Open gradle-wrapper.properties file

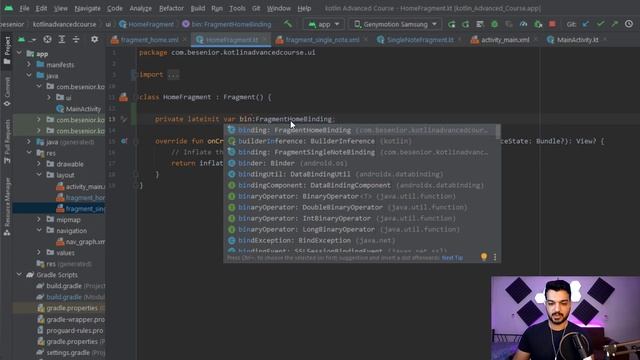pos(71,319)
